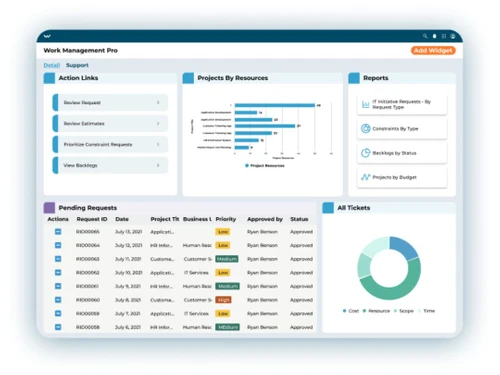Click chevron on View Backlogs row
The image size is (500, 375).
click(158, 165)
